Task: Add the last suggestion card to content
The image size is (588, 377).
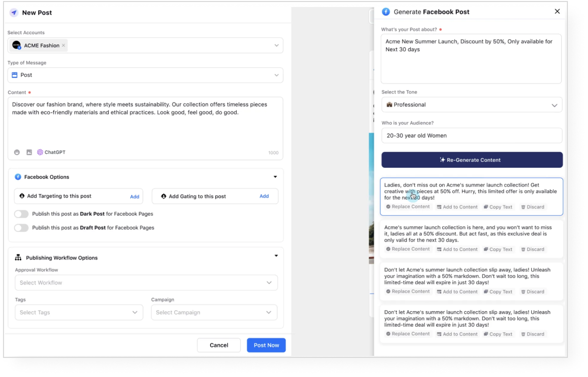Action: coord(457,334)
